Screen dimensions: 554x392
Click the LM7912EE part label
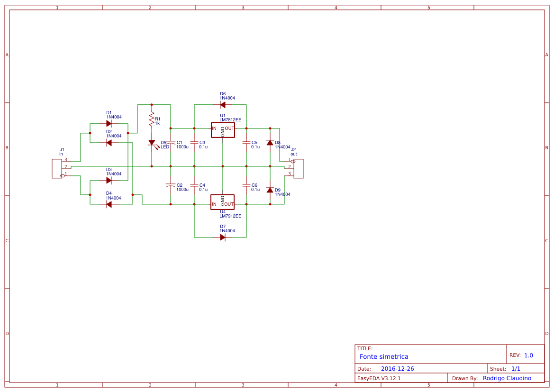pos(230,216)
